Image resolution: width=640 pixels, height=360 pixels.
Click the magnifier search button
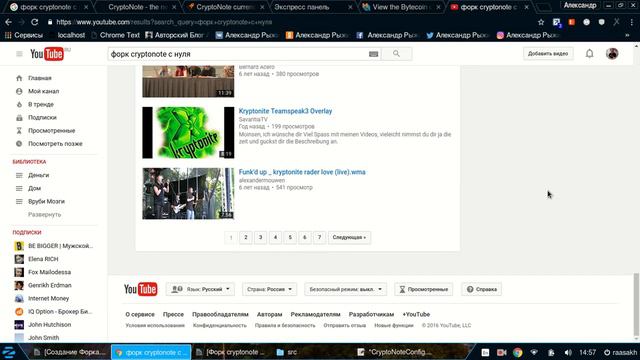tap(396, 54)
